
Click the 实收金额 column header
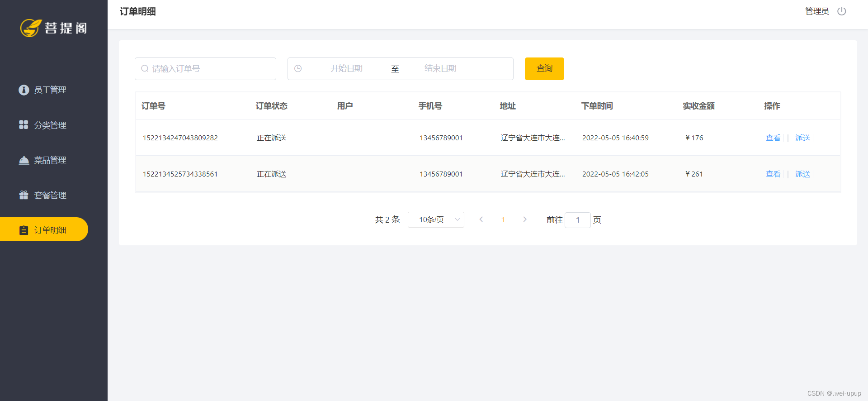click(x=698, y=106)
